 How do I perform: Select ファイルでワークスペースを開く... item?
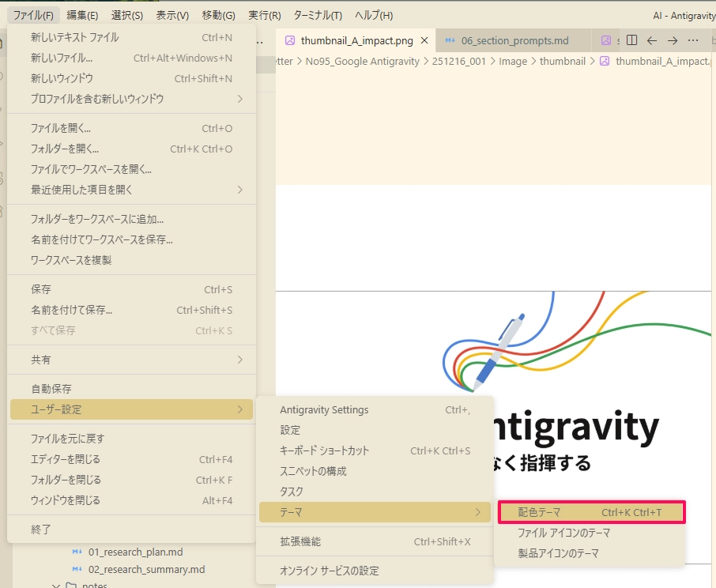(131, 169)
